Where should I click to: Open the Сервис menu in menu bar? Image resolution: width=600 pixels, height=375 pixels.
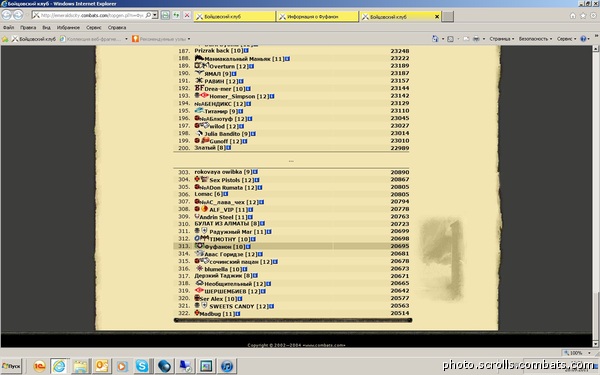[x=94, y=28]
